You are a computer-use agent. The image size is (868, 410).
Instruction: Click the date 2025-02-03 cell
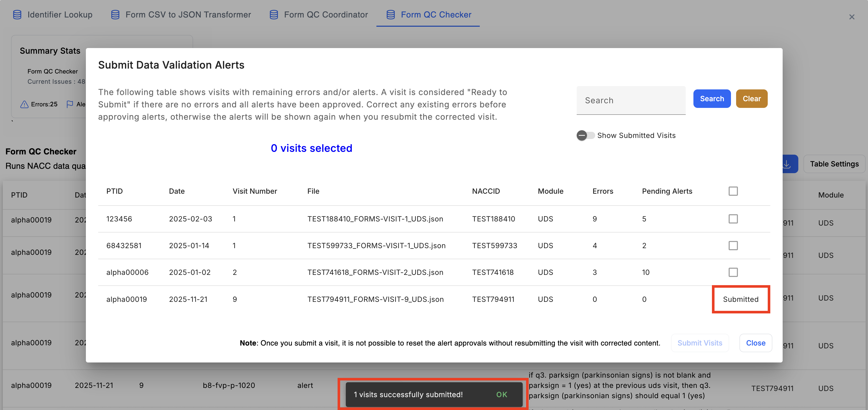tap(190, 219)
